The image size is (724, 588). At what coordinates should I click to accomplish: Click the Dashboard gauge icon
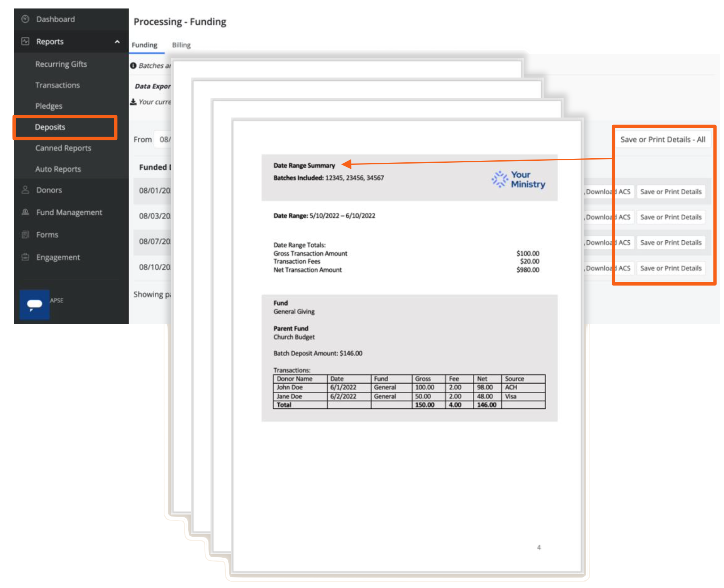click(25, 19)
